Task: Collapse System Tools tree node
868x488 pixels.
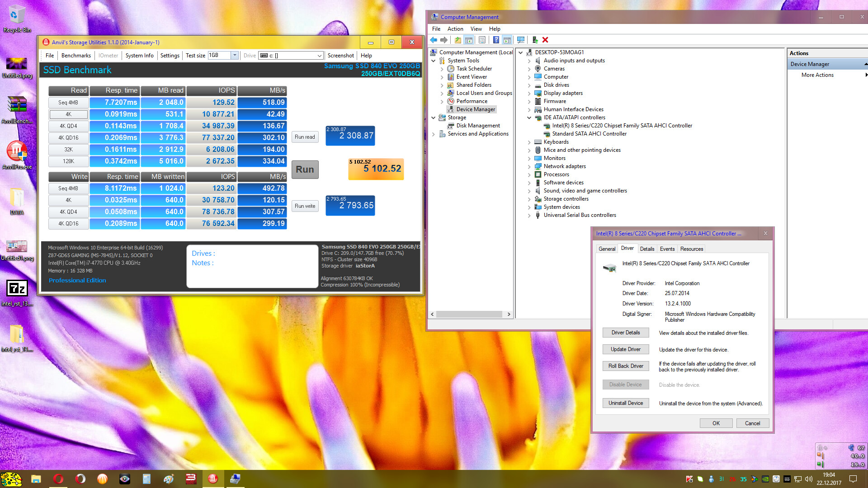Action: [x=434, y=61]
